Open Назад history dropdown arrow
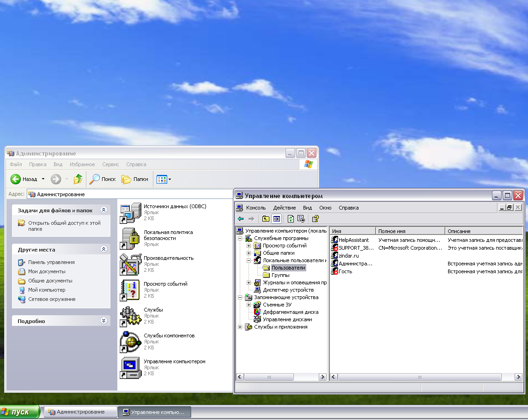The width and height of the screenshot is (528, 420). tap(43, 180)
